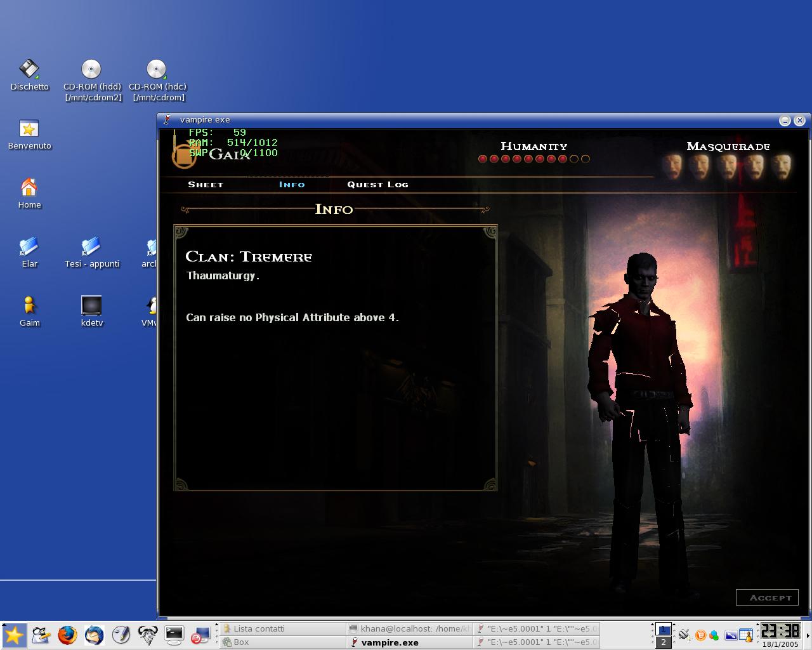The width and height of the screenshot is (812, 650).
Task: Click the vampire.exe title bar icon
Action: coord(167,120)
